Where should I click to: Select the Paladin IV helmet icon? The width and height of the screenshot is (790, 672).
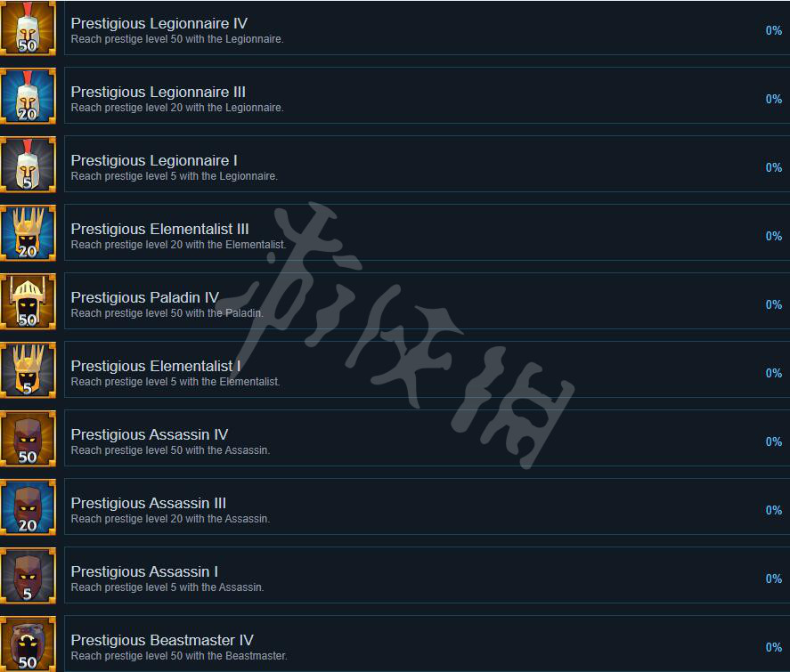pos(28,302)
